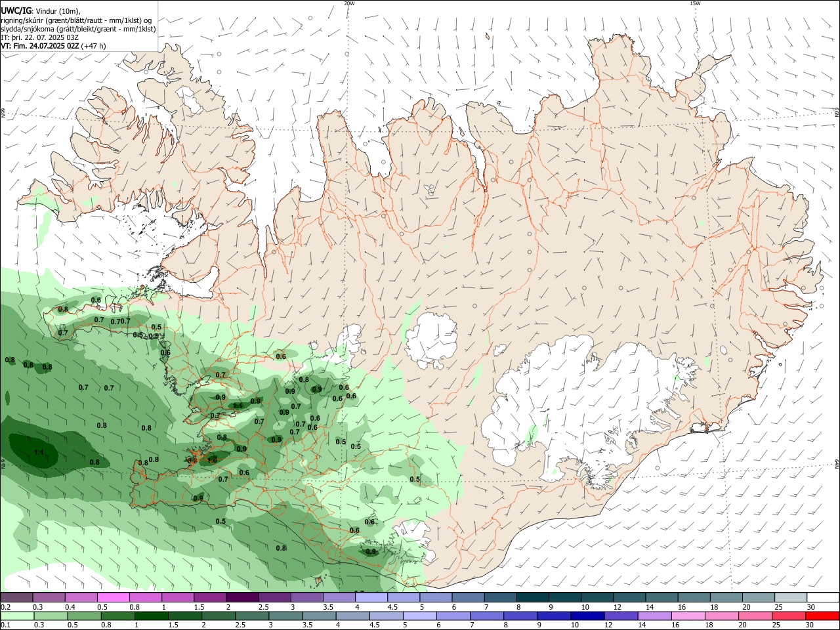
Task: Select the white 30 mm snow scale swatch
Action: 822,597
